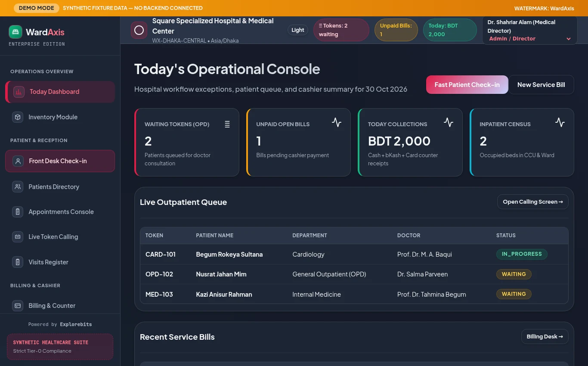
Task: Click the General Outpatient (OPD) cell
Action: coord(329,274)
